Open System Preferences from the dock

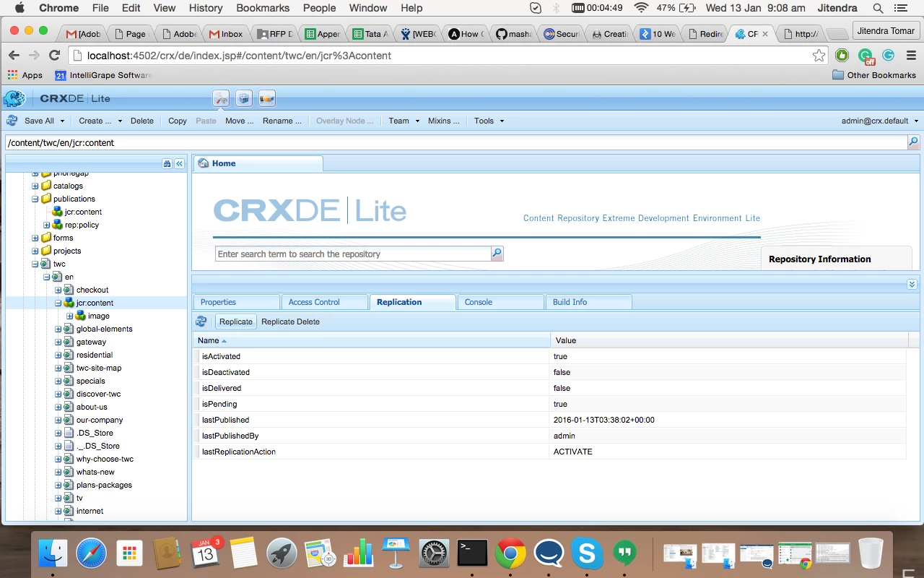[x=434, y=554]
